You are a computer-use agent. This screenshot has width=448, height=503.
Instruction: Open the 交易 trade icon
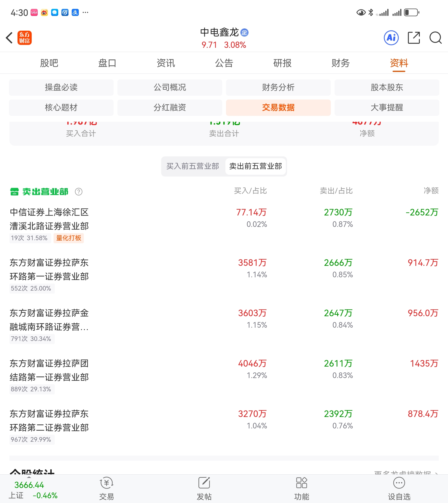point(107,483)
